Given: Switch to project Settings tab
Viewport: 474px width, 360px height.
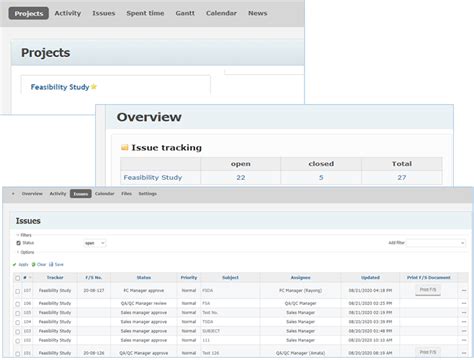Looking at the screenshot, I should 148,194.
